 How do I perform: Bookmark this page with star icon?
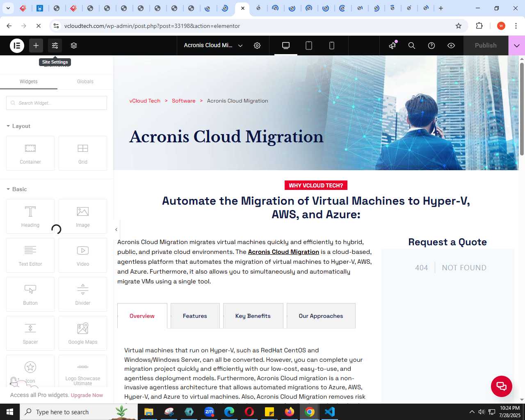click(x=459, y=26)
